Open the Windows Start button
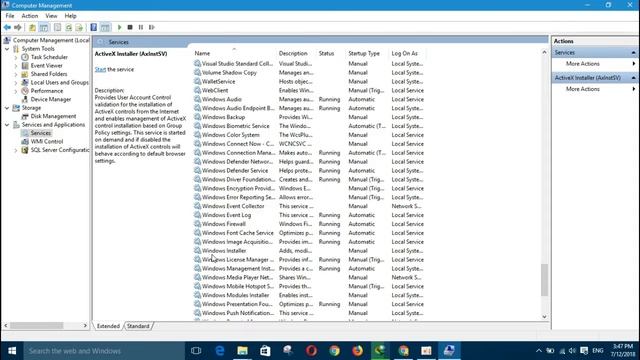 (x=12, y=351)
